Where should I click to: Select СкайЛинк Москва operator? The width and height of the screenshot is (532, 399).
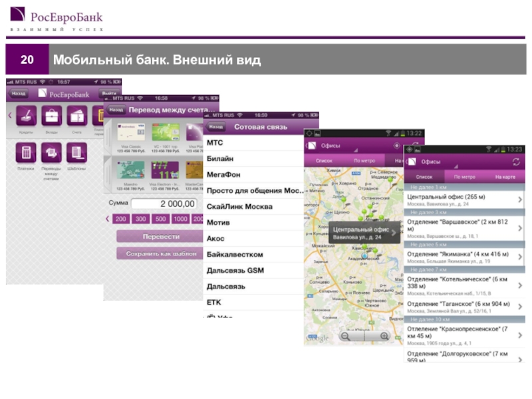point(253,207)
